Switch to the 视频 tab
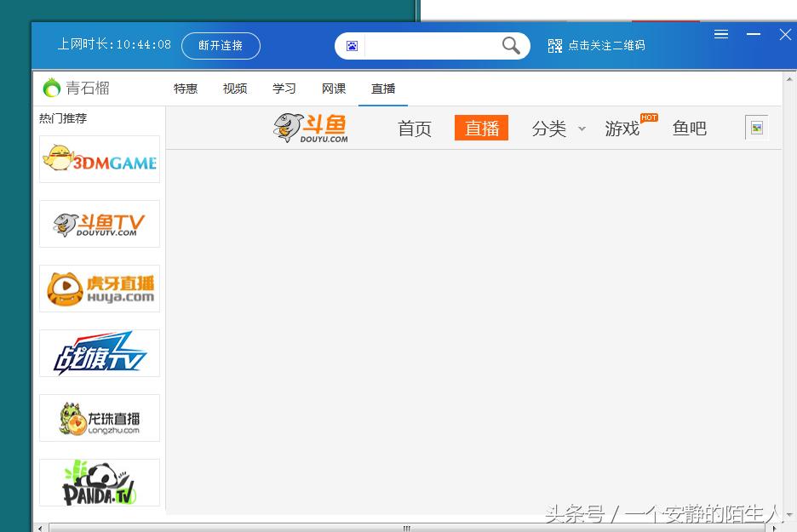The width and height of the screenshot is (797, 532). tap(234, 89)
